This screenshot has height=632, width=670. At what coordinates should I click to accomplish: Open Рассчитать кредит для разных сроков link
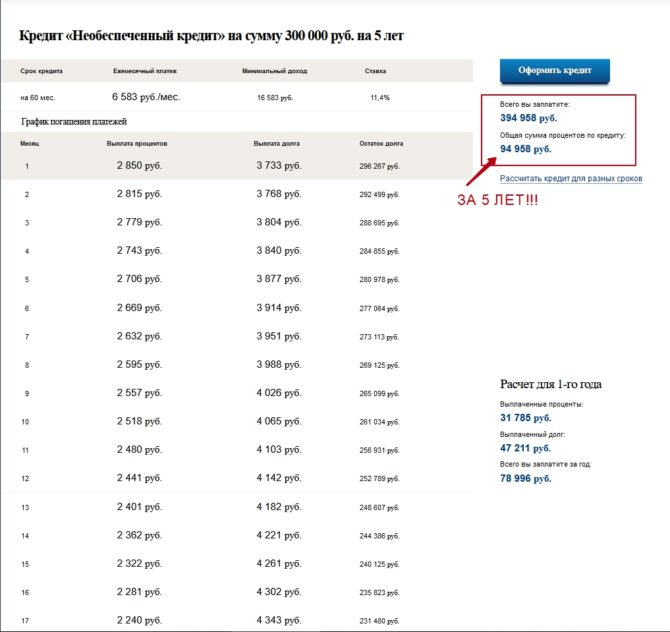click(x=571, y=179)
